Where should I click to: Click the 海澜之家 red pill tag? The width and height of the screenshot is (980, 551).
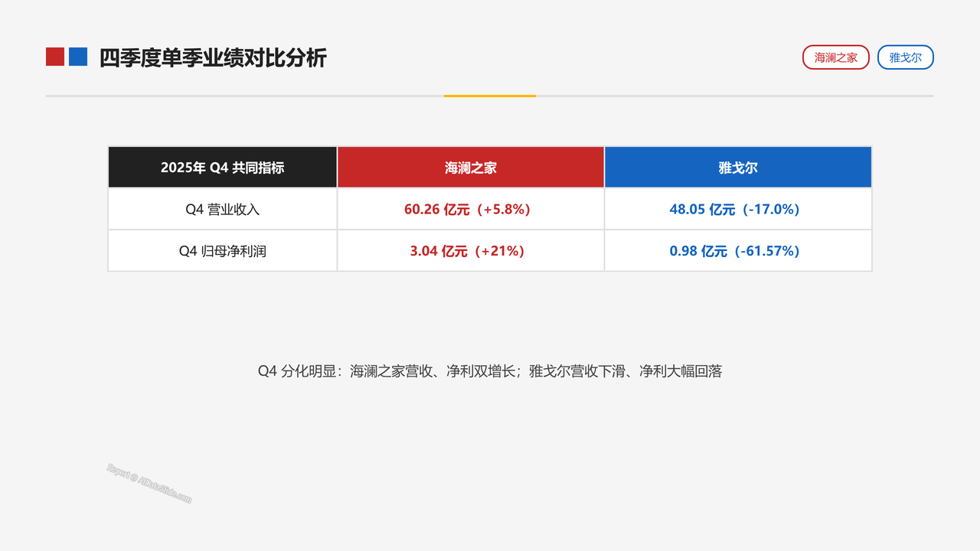coord(836,57)
